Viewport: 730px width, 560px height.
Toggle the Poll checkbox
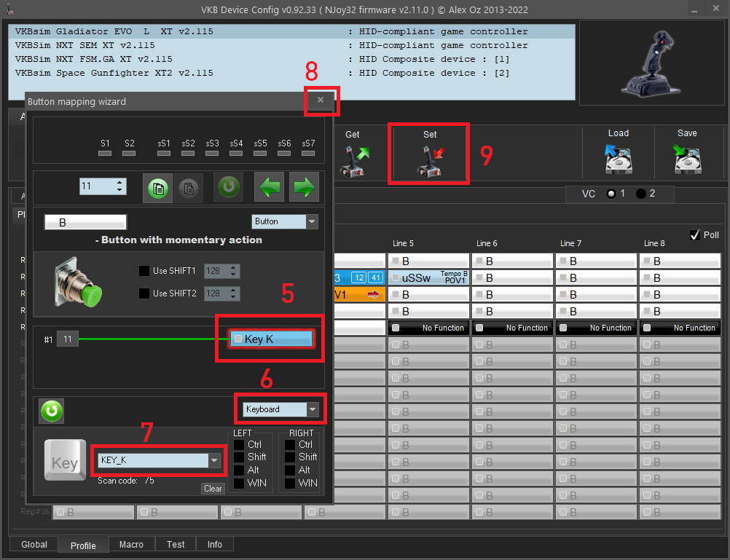(x=695, y=235)
